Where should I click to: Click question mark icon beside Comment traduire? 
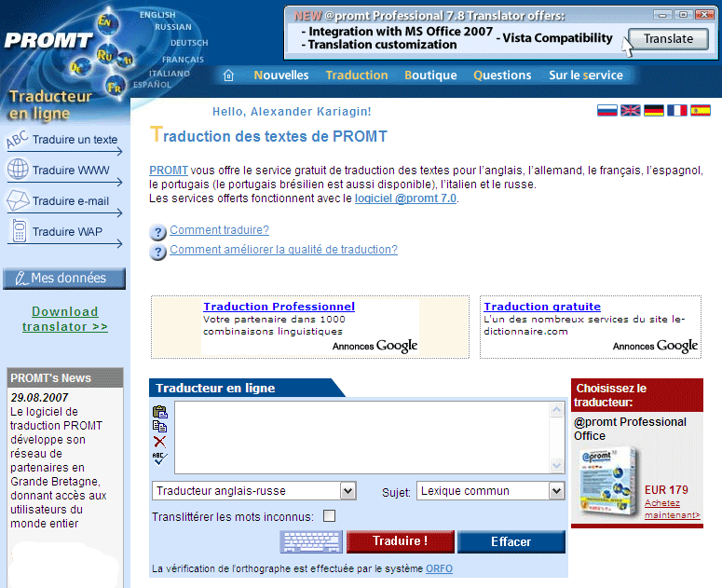pyautogui.click(x=158, y=232)
